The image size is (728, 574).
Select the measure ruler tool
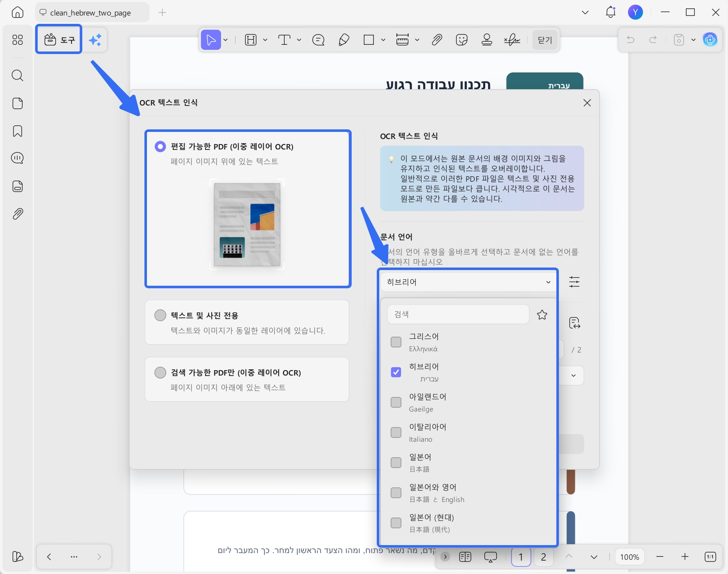pyautogui.click(x=402, y=40)
